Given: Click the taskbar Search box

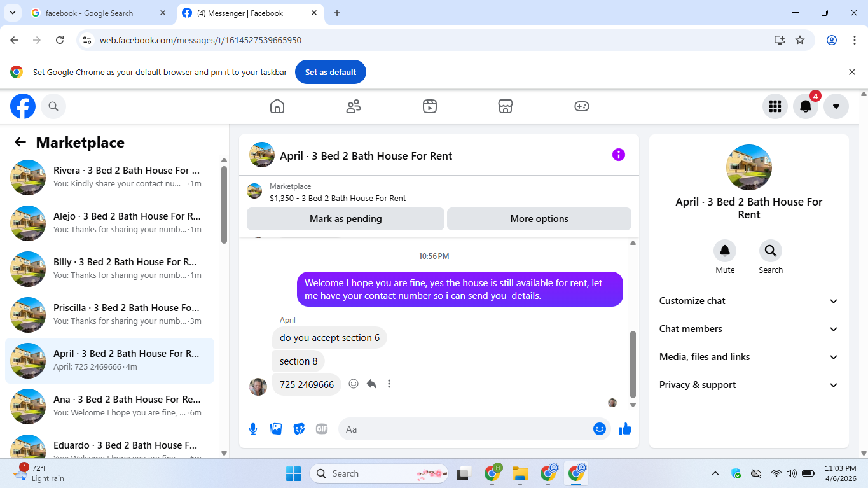Looking at the screenshot, I should tap(380, 473).
